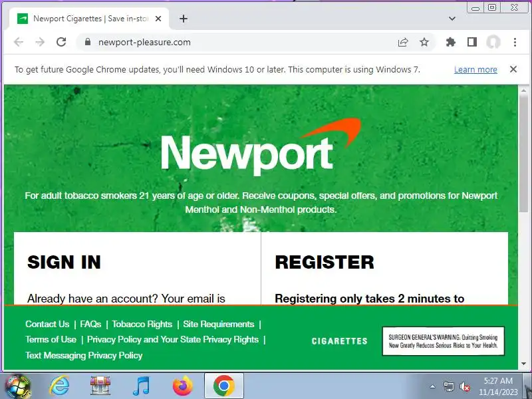Click the REGISTER heading
The image size is (532, 399).
325,262
